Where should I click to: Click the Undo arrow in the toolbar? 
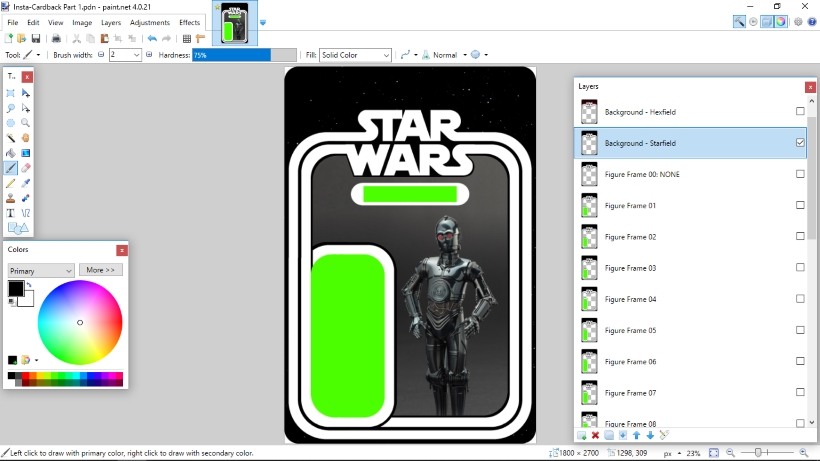tap(152, 38)
